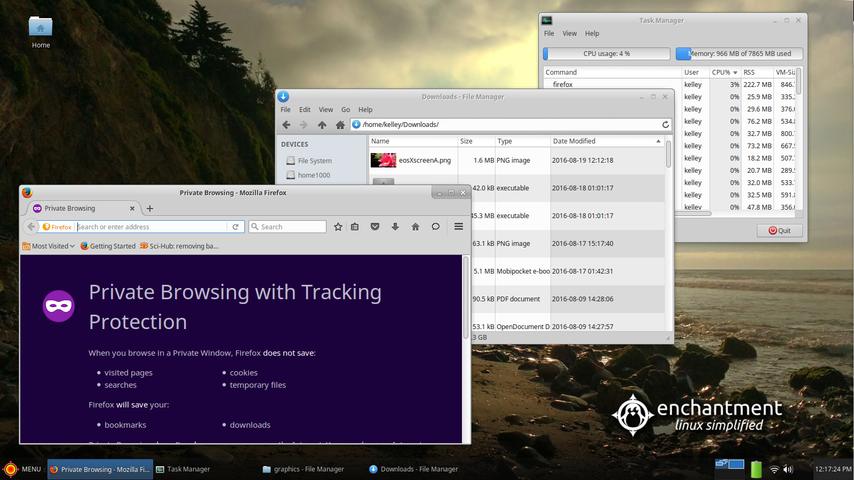Screen dimensions: 854x480
Task: Open the Pocket icon in Firefox toolbar
Action: [375, 227]
